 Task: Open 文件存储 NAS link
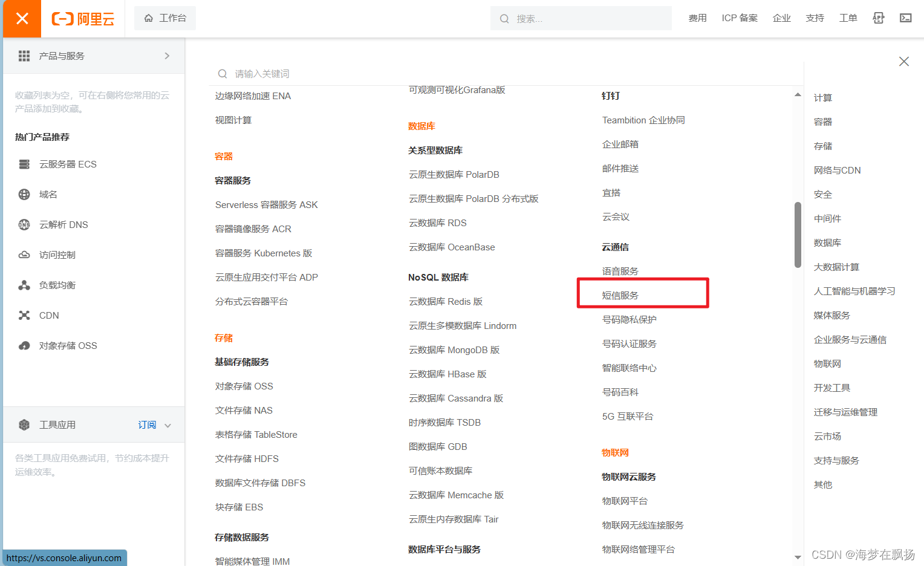pyautogui.click(x=244, y=410)
